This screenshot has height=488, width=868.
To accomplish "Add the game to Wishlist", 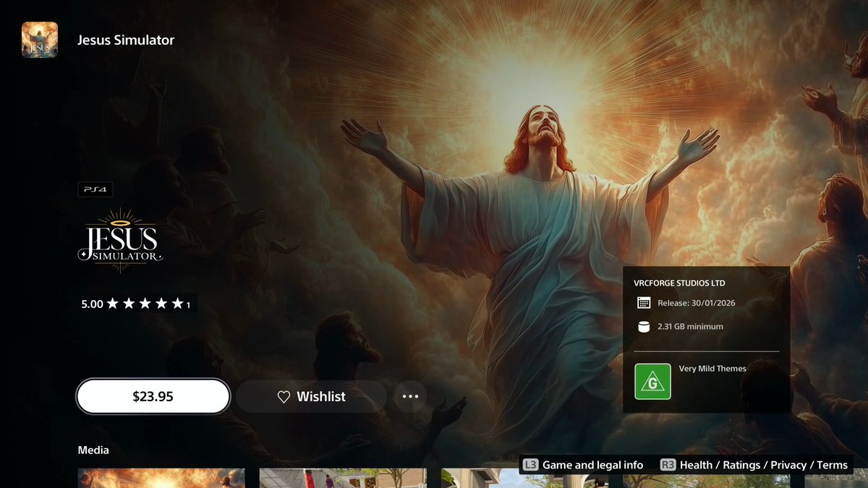I will click(312, 396).
